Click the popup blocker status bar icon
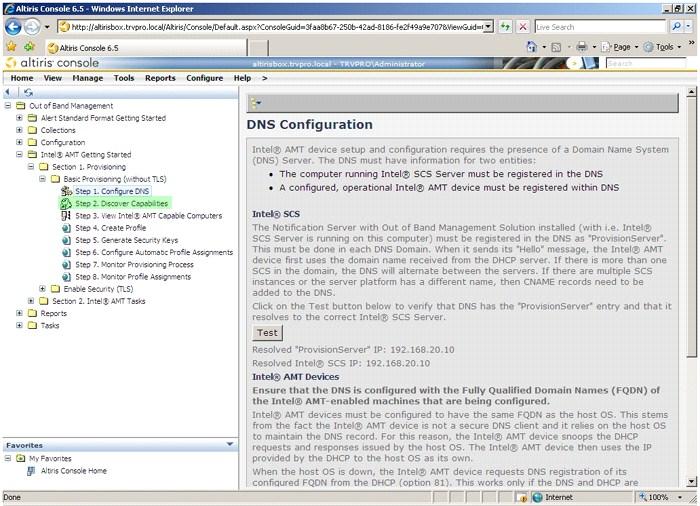 click(521, 497)
